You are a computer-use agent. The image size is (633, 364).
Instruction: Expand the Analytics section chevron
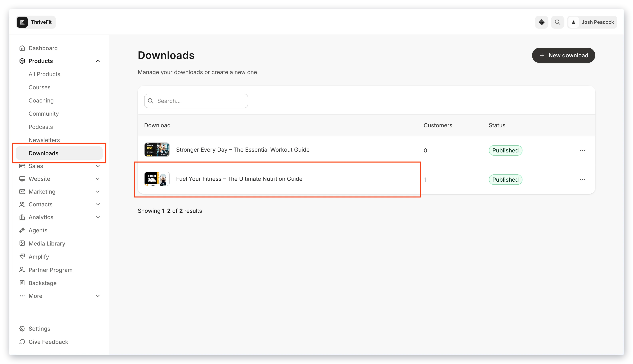98,217
